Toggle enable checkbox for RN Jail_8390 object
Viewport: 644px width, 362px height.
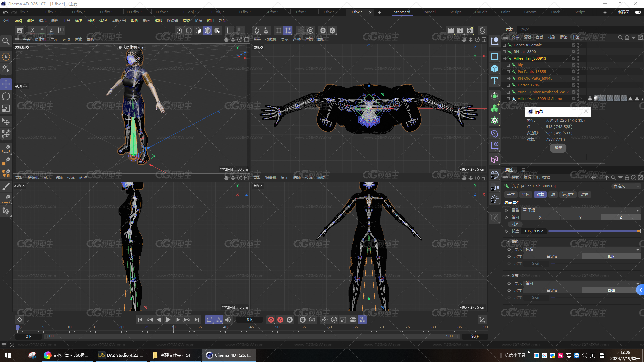574,52
